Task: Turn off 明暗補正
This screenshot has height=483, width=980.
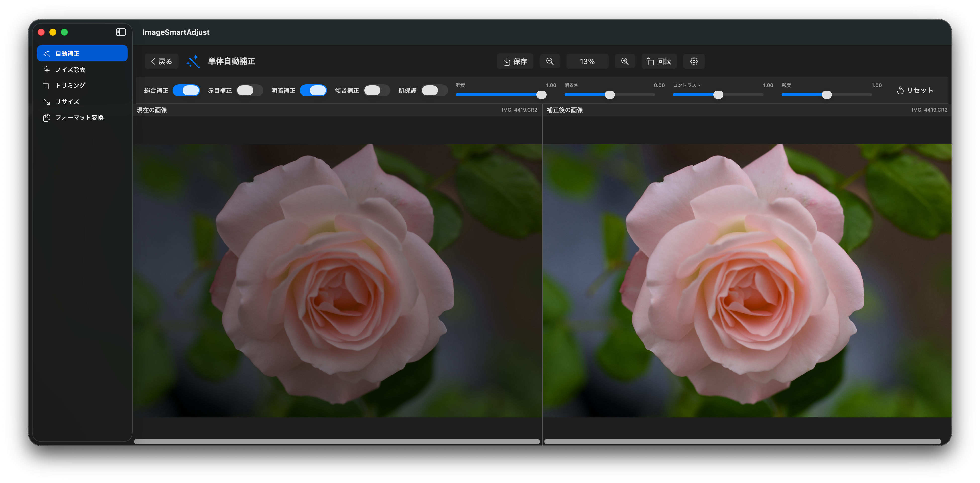Action: [x=313, y=90]
